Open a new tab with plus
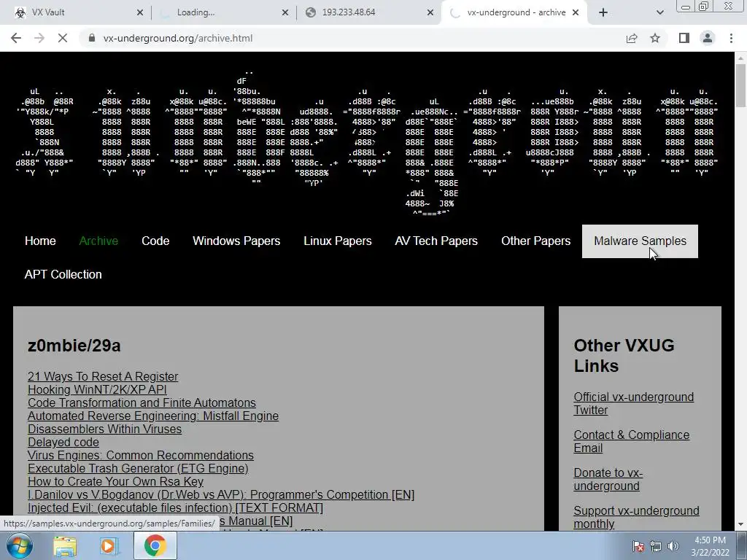This screenshot has height=560, width=747. click(603, 12)
